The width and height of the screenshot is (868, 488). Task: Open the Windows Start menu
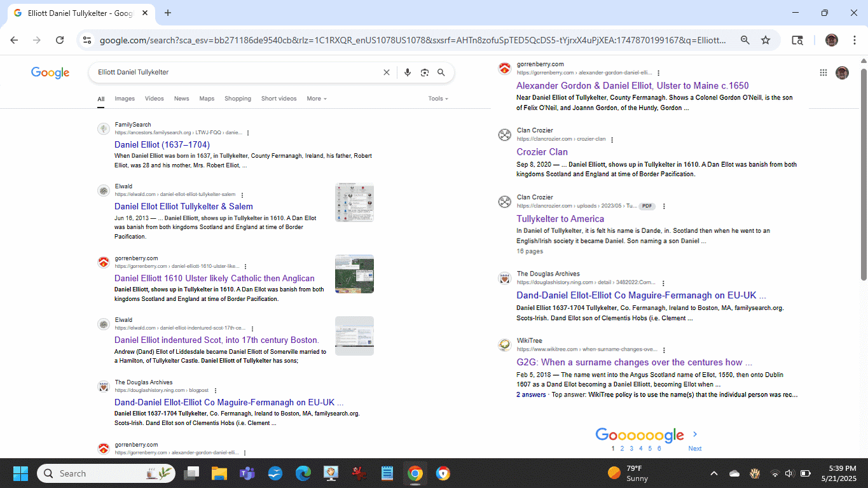(20, 473)
